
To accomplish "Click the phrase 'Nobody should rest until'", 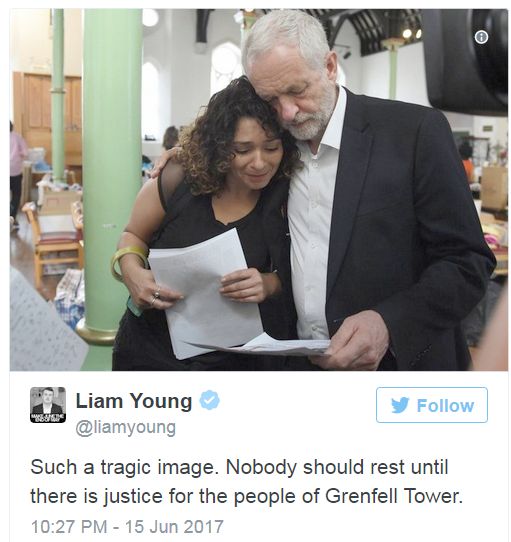I will [x=337, y=467].
